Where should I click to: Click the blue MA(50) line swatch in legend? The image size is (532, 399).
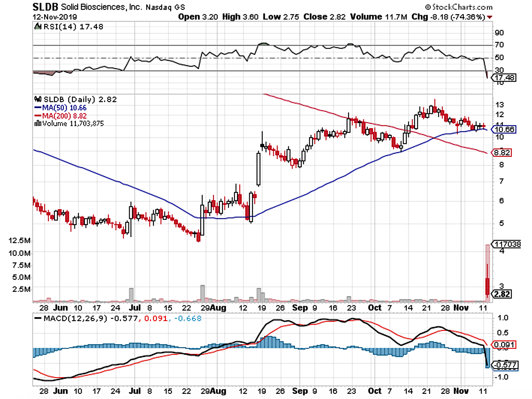(x=38, y=108)
